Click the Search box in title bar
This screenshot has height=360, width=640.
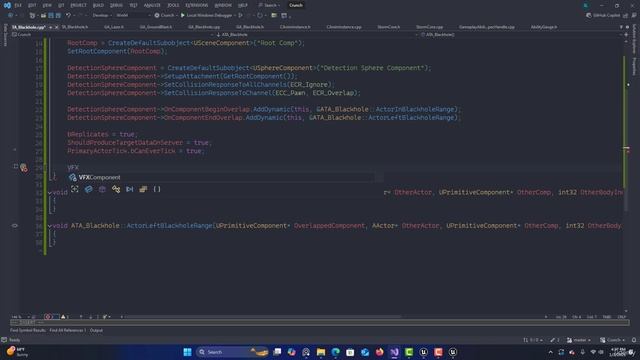pyautogui.click(x=269, y=5)
